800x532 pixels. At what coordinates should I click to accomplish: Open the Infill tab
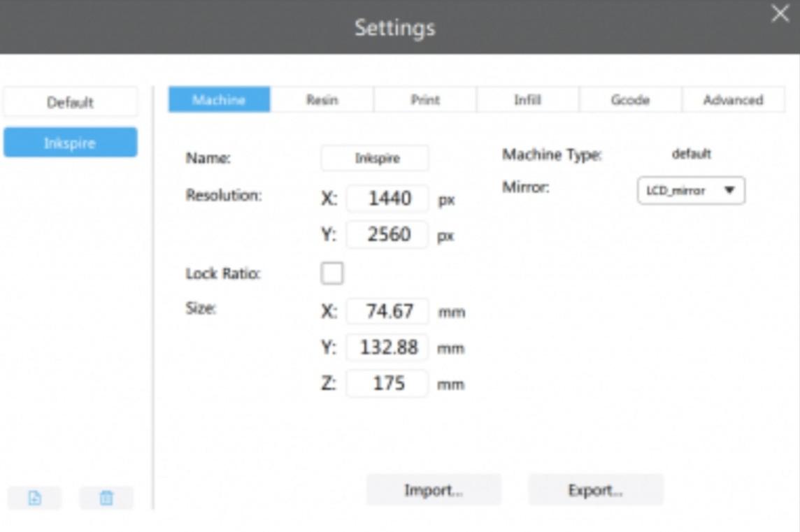(x=527, y=100)
